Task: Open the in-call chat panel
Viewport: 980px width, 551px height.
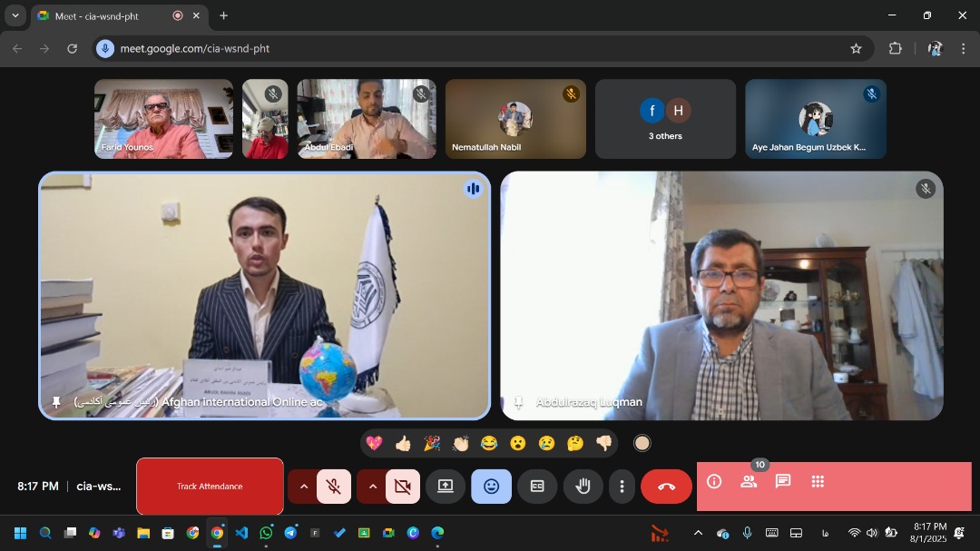Action: (783, 482)
